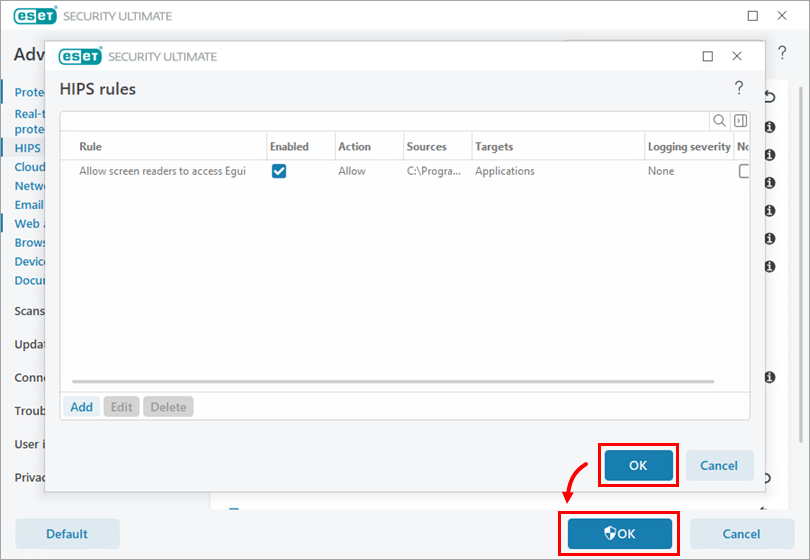This screenshot has height=560, width=810.
Task: Open the Connectivity section in sidebar
Action: point(29,378)
